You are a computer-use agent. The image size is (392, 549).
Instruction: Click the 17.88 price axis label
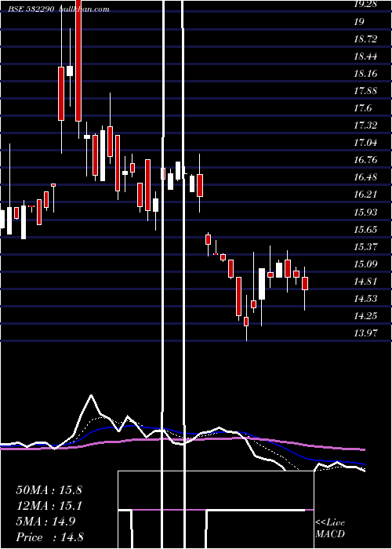tap(365, 91)
